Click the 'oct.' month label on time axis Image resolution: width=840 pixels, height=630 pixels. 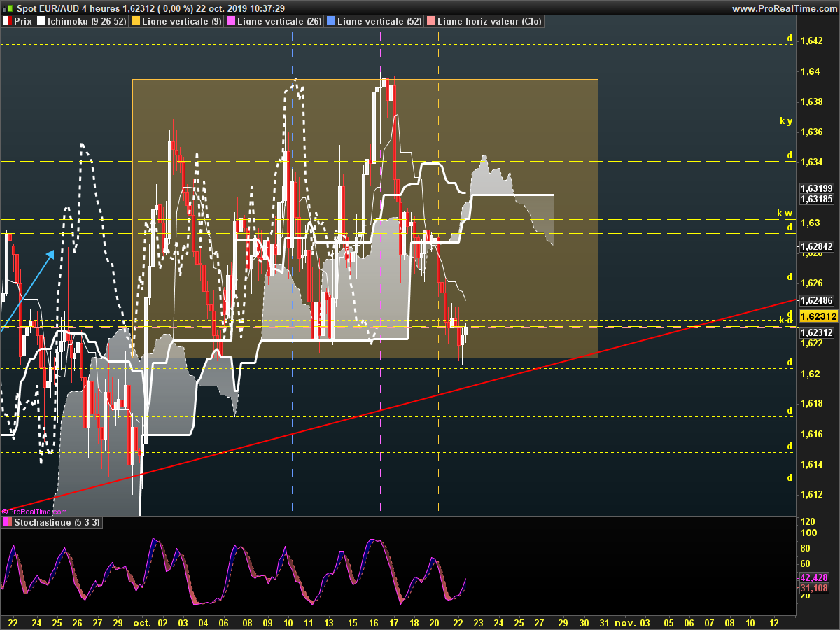(x=142, y=622)
